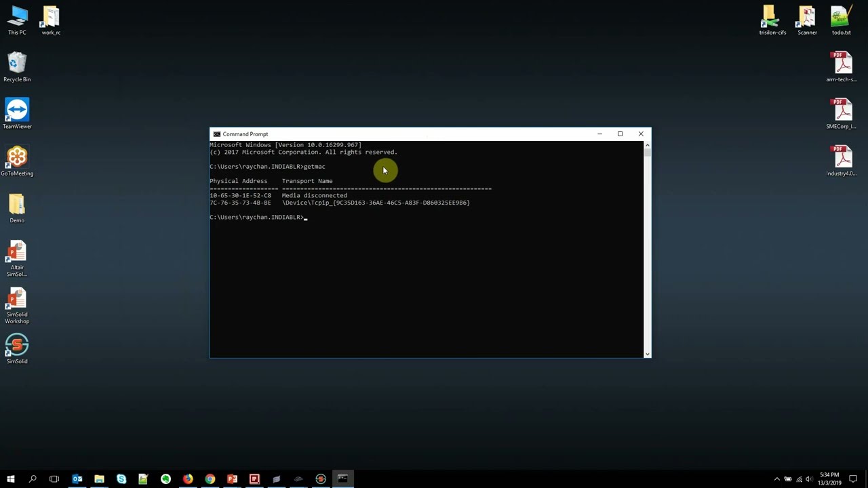
Task: Open the Demo folder
Action: click(x=17, y=208)
